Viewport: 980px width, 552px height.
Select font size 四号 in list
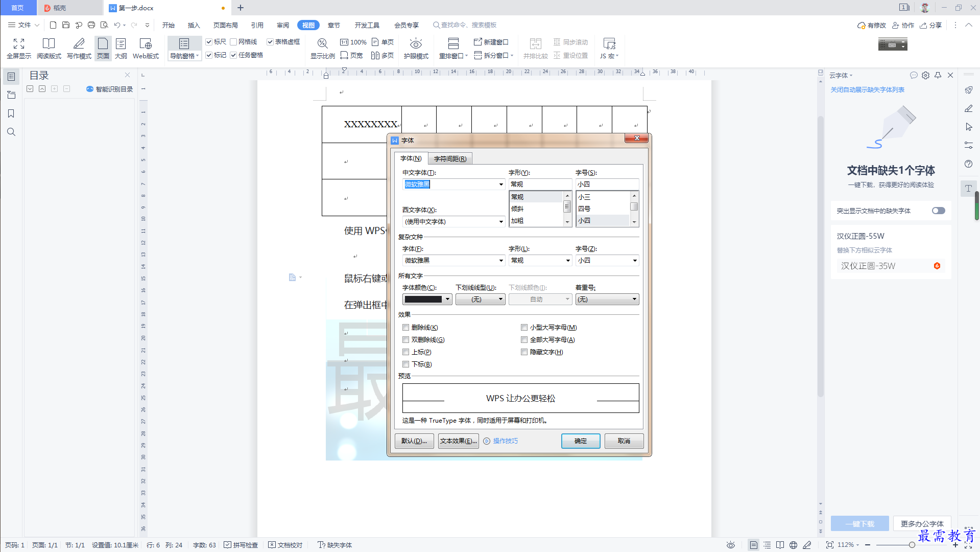tap(603, 209)
